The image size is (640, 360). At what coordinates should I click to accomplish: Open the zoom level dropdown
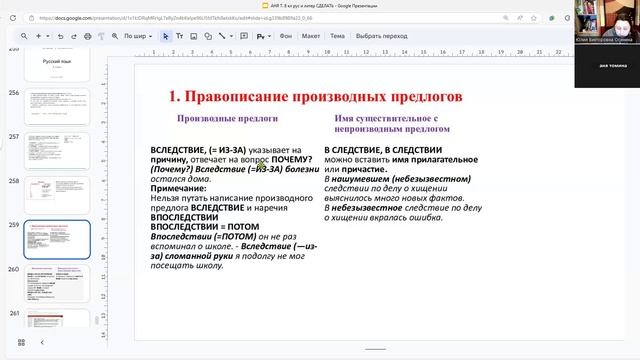(138, 36)
